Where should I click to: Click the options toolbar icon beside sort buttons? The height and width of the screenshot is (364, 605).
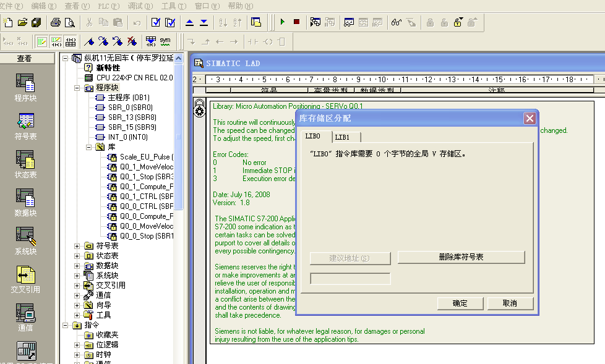(x=256, y=22)
